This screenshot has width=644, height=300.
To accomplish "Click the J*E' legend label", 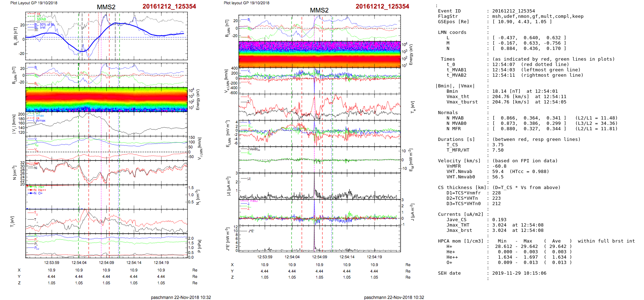I will tap(251, 231).
